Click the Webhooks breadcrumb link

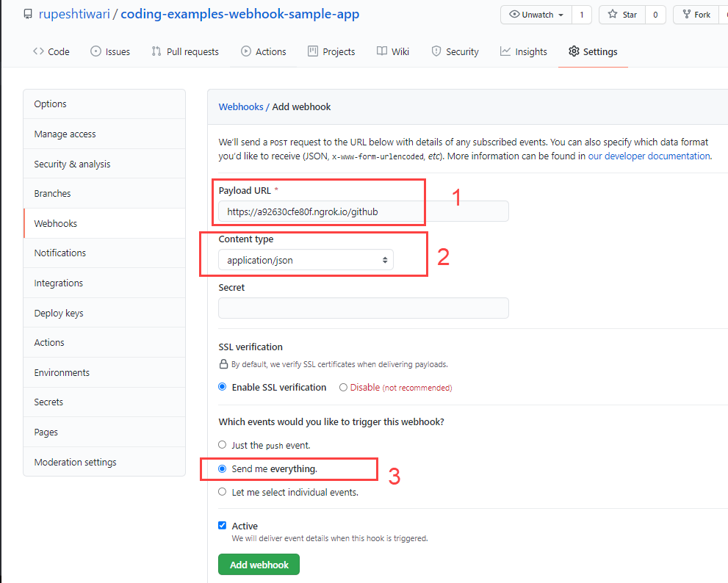[x=241, y=106]
